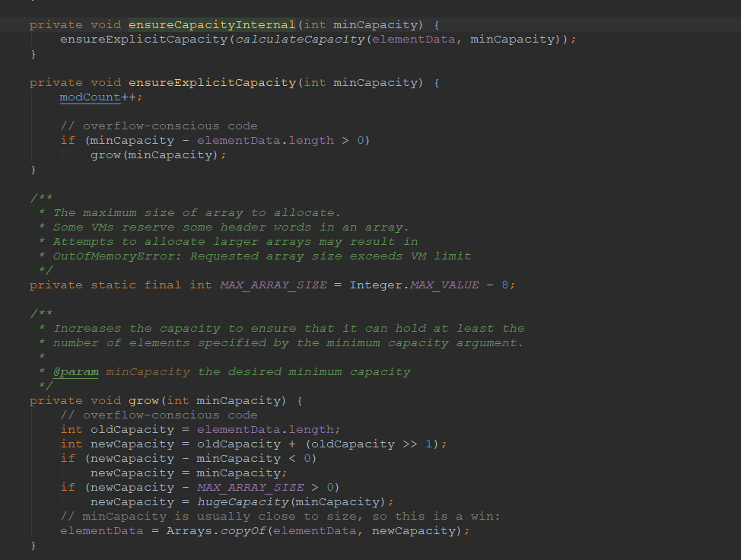Click the MAX_ARRAY_SIZE constant in its declaration

(x=273, y=285)
